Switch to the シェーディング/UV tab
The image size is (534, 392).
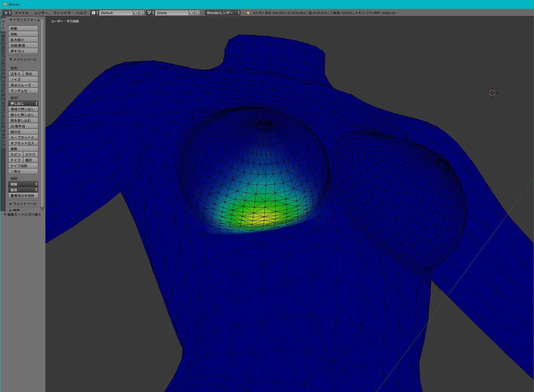pos(3,60)
